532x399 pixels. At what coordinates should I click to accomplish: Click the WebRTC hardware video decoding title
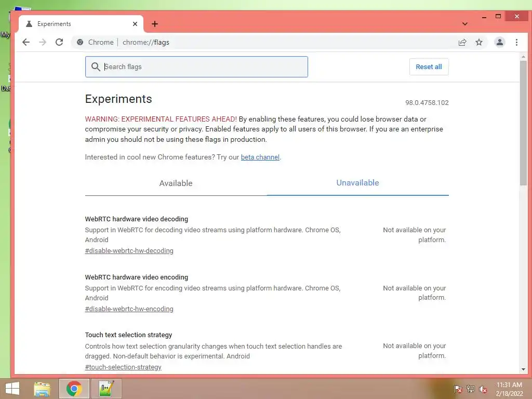pos(137,219)
